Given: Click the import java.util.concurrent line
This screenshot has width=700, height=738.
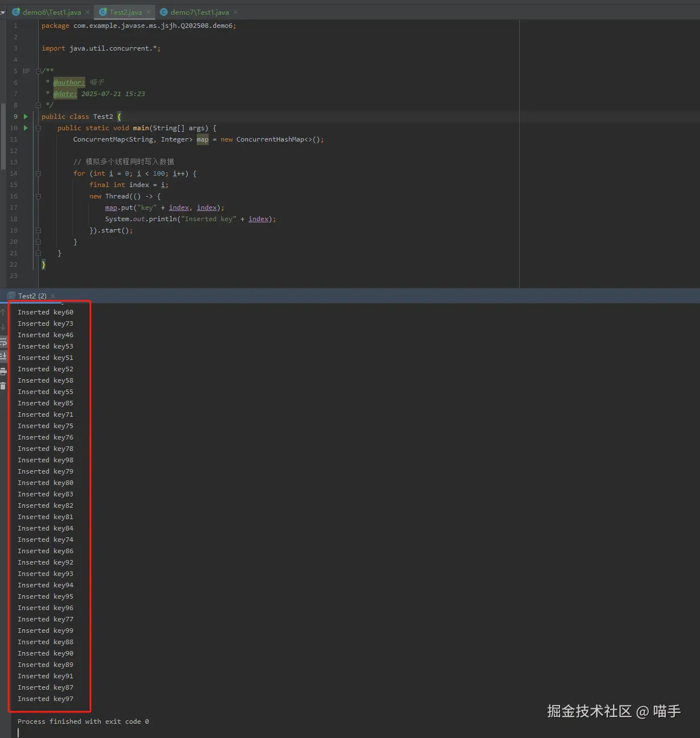Looking at the screenshot, I should [x=101, y=48].
